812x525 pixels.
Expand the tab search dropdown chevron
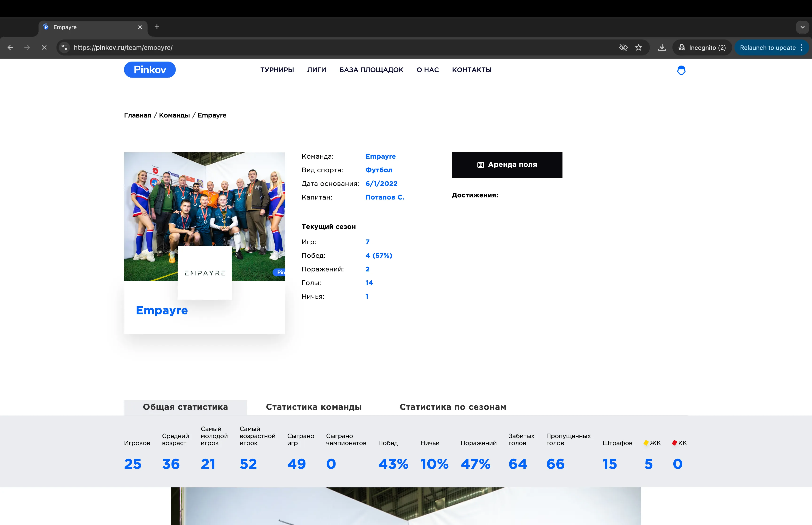pyautogui.click(x=802, y=27)
